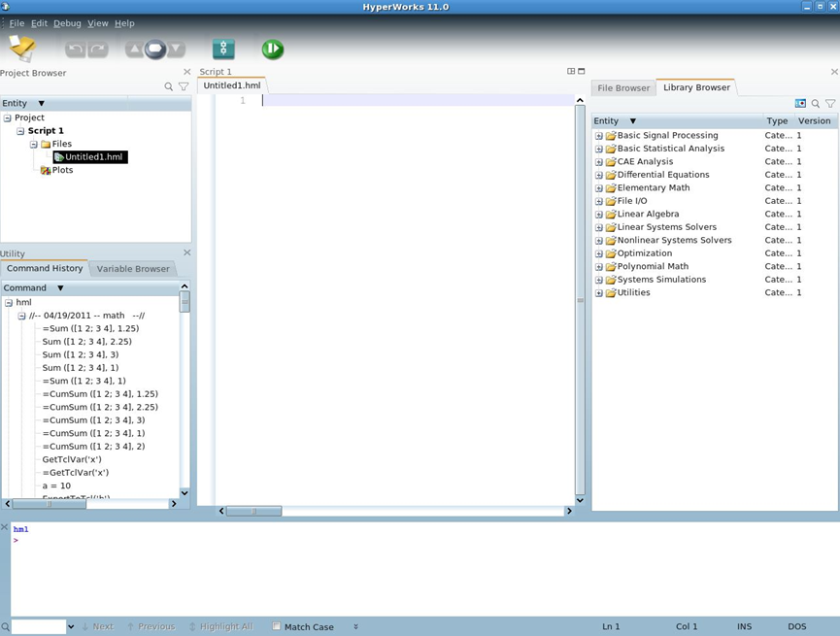Click the find bar overflow chevron

(355, 626)
